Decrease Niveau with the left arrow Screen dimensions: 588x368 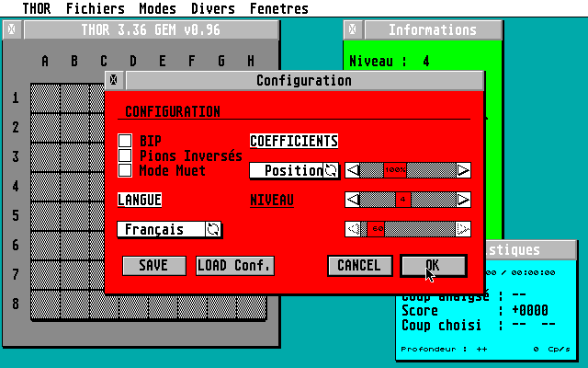tap(353, 200)
